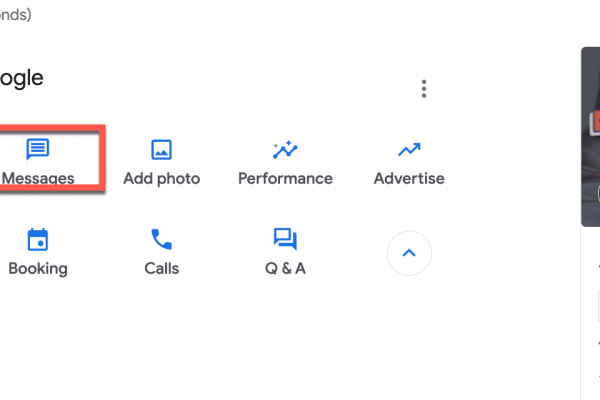Image resolution: width=600 pixels, height=400 pixels.
Task: Click the Advertise text label
Action: (409, 179)
